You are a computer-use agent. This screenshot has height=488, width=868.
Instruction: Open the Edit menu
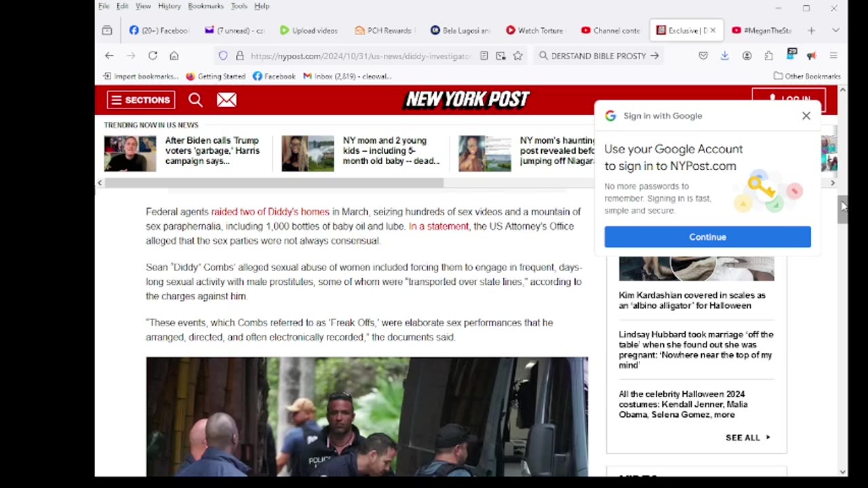tap(122, 6)
